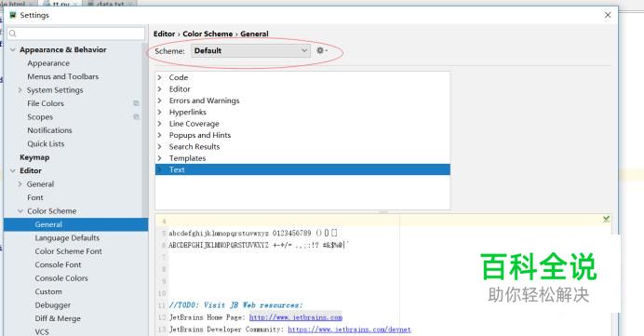Expand the Search Results category

tap(160, 146)
